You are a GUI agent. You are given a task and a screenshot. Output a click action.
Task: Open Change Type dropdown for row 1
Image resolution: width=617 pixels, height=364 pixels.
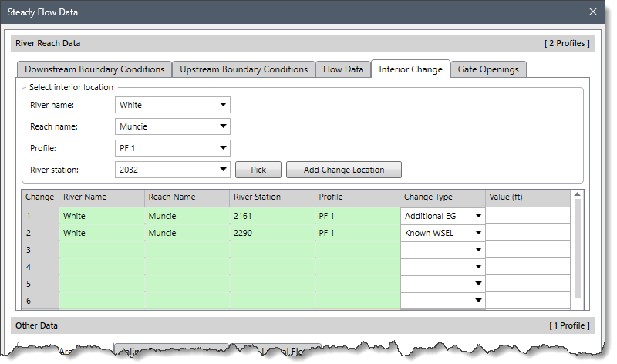[443, 216]
